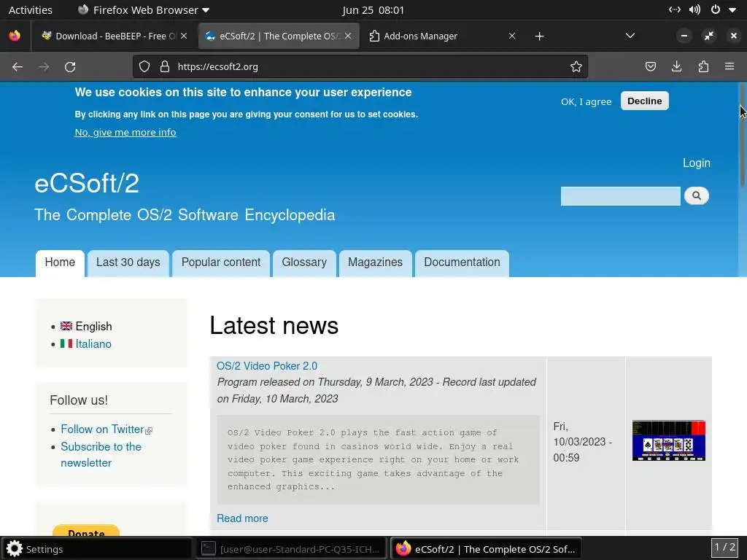Open Activities overview

click(31, 9)
